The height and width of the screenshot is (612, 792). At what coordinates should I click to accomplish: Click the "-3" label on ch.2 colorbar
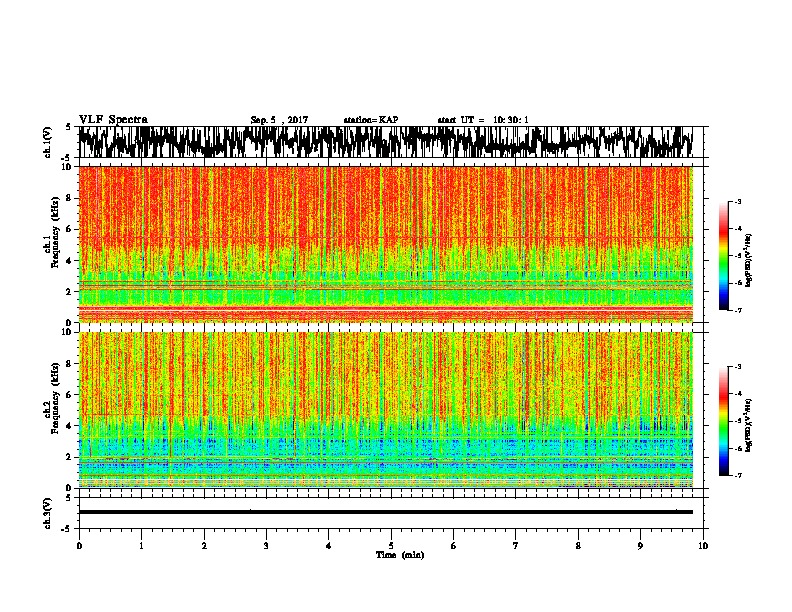(x=737, y=367)
